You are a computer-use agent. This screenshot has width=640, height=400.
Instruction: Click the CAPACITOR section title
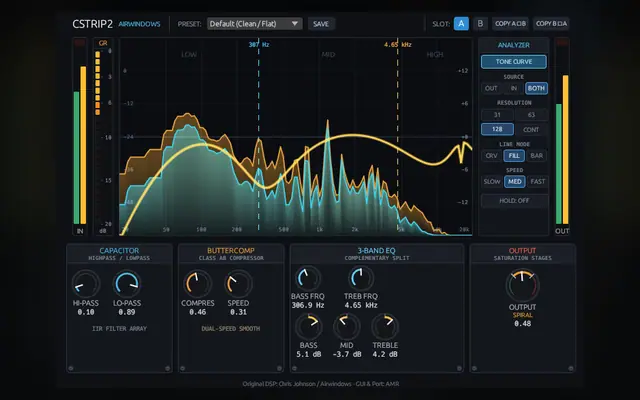pos(119,251)
